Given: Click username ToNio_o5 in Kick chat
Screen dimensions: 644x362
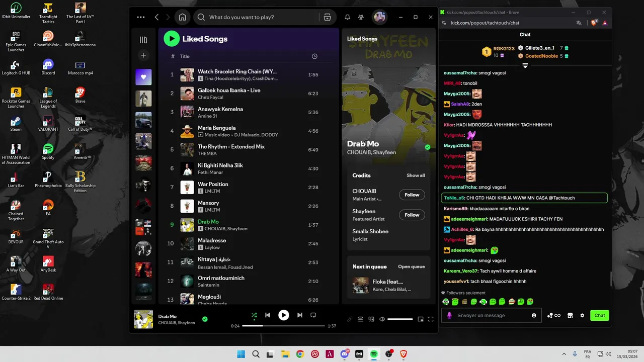Looking at the screenshot, I should 454,198.
